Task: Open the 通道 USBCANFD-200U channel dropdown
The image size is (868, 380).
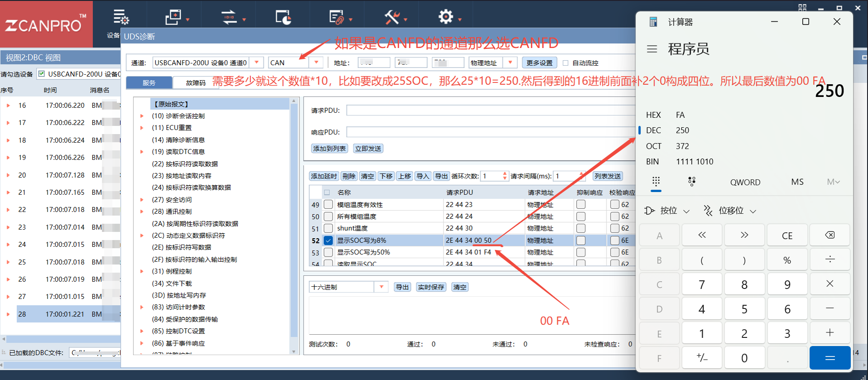Action: coord(257,63)
